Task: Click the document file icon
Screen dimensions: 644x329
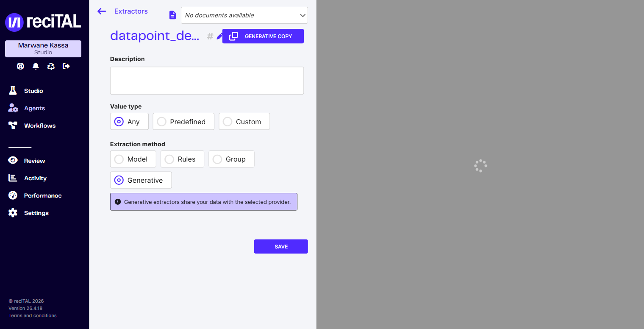Action: click(x=172, y=15)
